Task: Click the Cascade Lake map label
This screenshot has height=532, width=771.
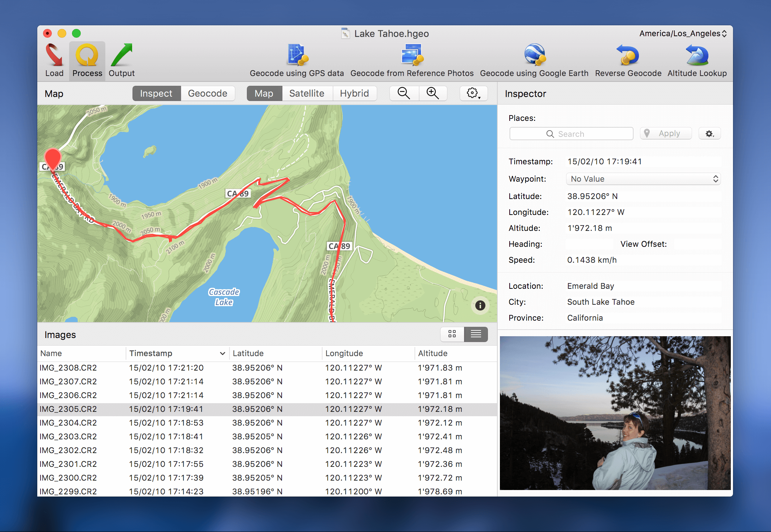Action: pyautogui.click(x=224, y=297)
